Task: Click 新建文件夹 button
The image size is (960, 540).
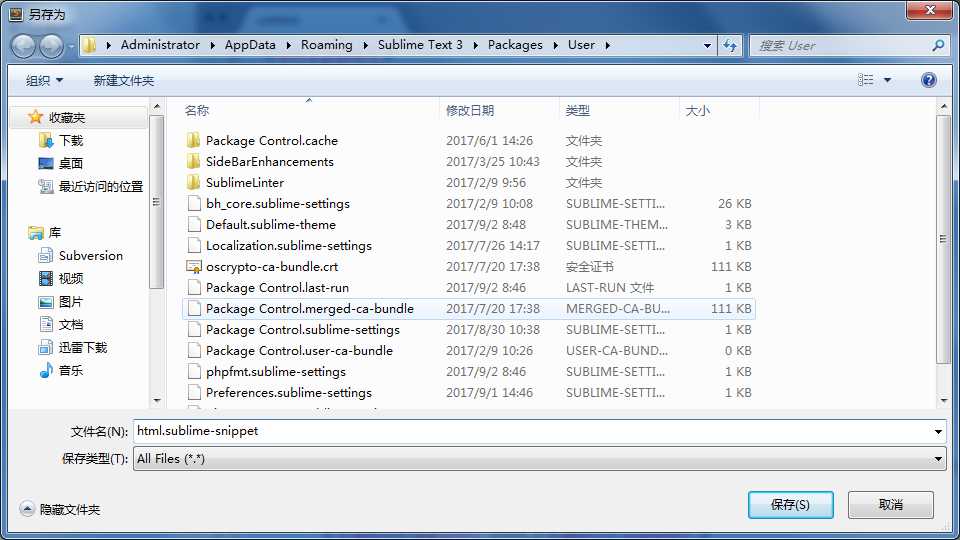Action: click(x=124, y=80)
